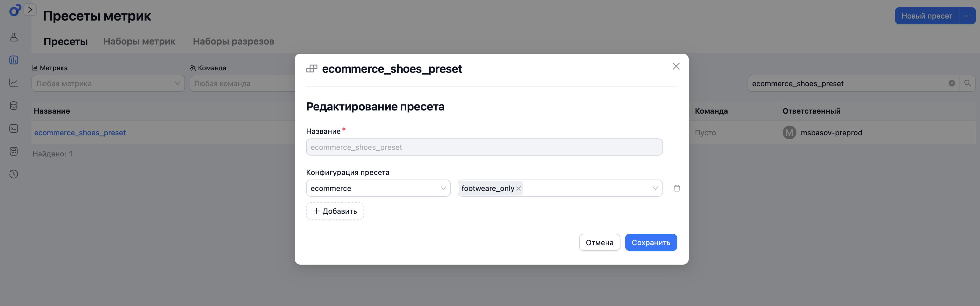
Task: Delete the ecommerce configuration row
Action: pyautogui.click(x=677, y=188)
